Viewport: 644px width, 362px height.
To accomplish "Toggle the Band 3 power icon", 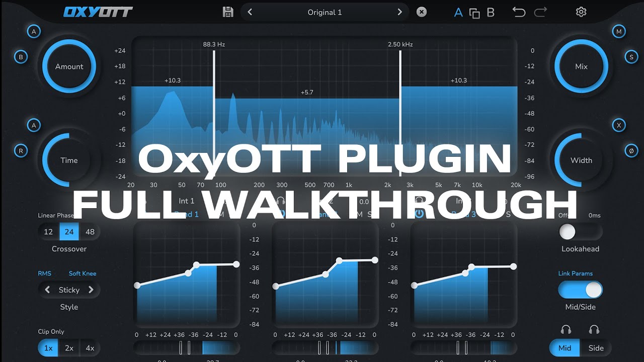I will [419, 214].
